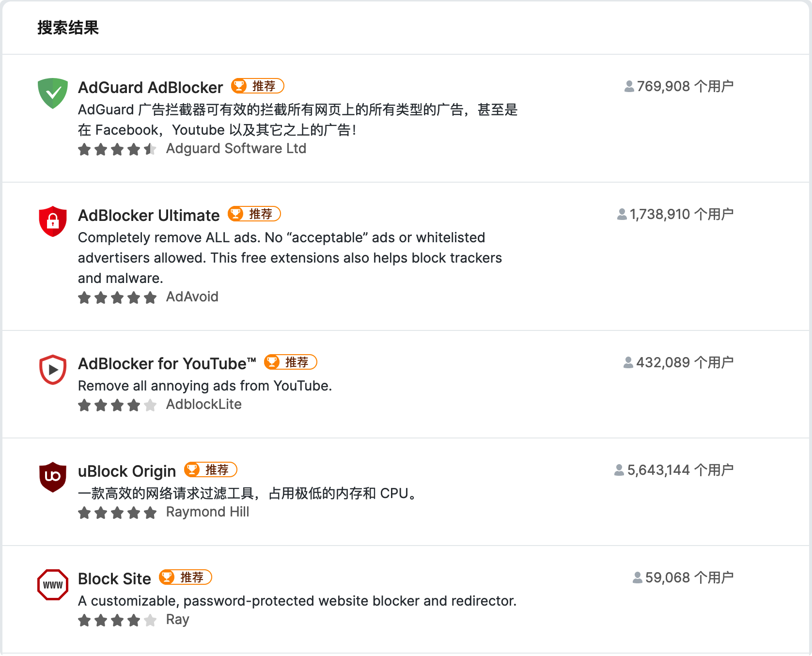812x656 pixels.
Task: Click the recommended trophy badge next to AdGuard AdBlocker
Action: [257, 86]
